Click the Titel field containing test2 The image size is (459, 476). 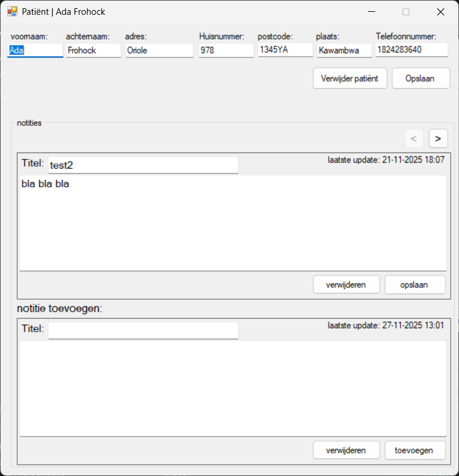click(x=143, y=165)
